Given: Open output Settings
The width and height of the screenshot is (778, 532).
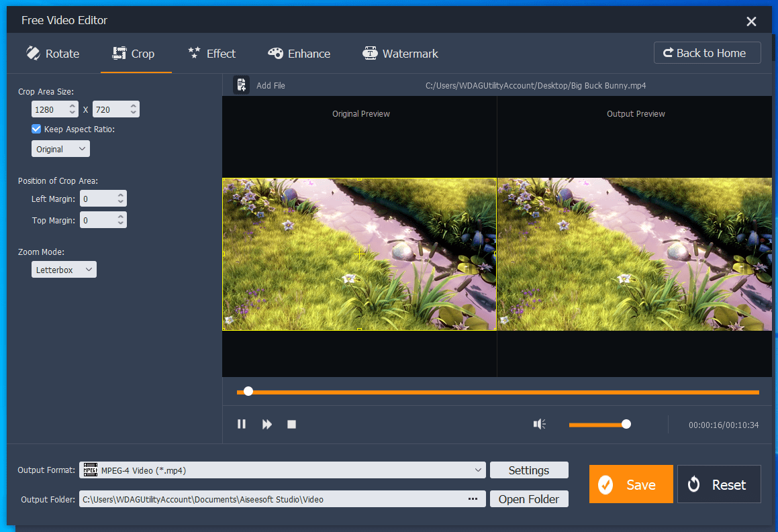Looking at the screenshot, I should tap(529, 470).
